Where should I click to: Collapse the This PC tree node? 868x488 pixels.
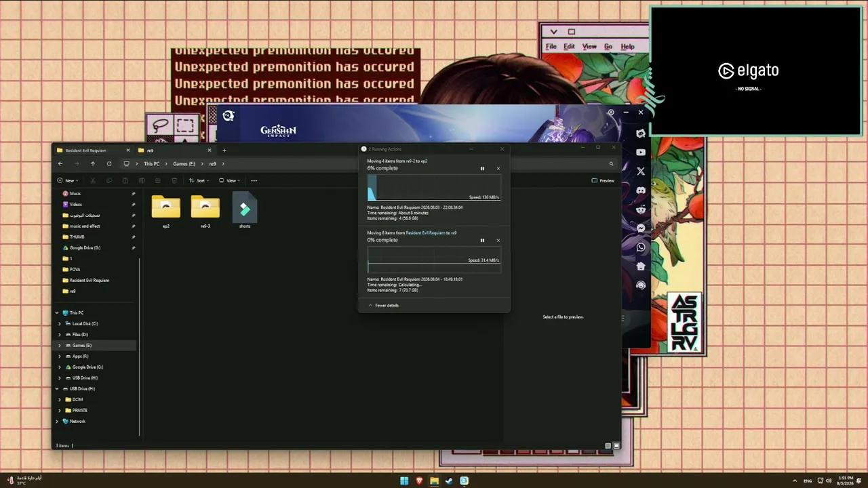coord(57,313)
